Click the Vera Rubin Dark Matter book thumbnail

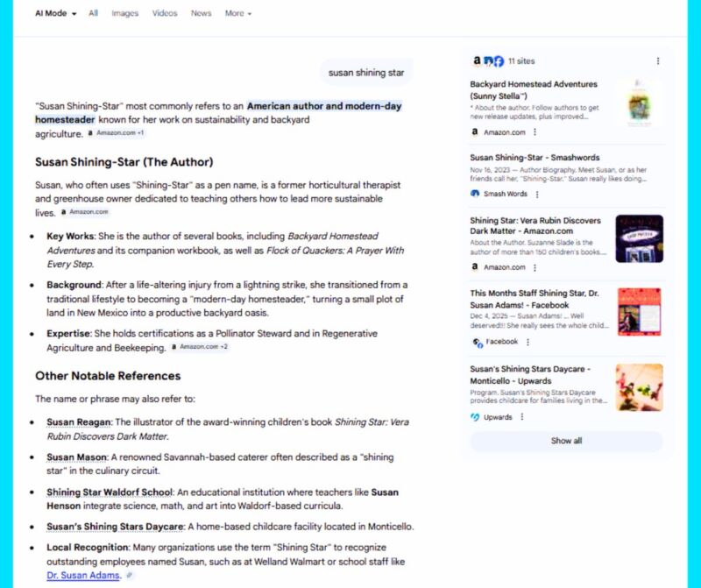point(639,238)
